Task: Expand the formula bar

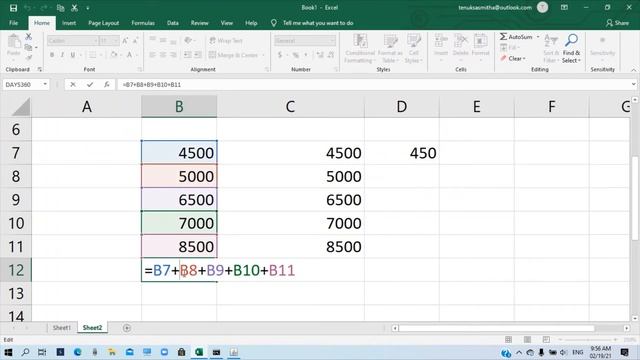Action: pyautogui.click(x=633, y=84)
